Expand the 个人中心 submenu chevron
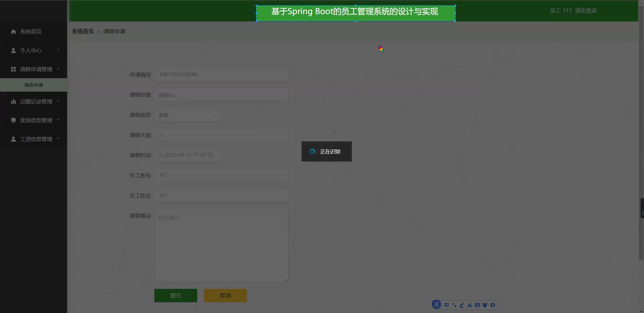The image size is (644, 313). (x=58, y=50)
